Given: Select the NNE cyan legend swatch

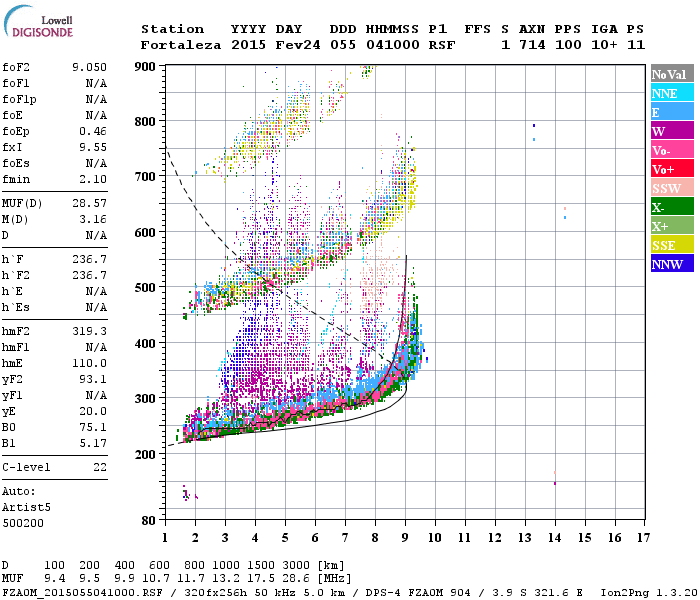Looking at the screenshot, I should pos(672,93).
